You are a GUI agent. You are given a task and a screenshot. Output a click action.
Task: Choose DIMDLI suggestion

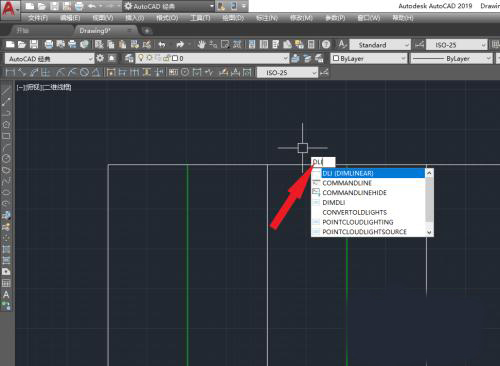coord(368,203)
